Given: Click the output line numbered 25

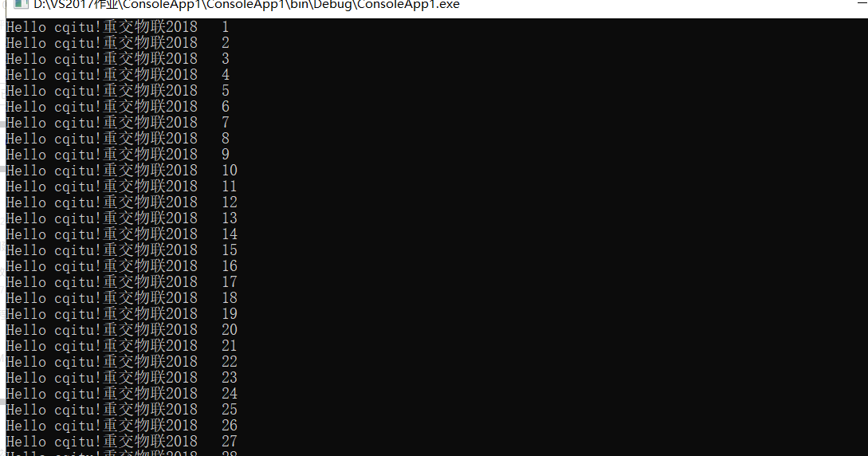Looking at the screenshot, I should coord(122,410).
